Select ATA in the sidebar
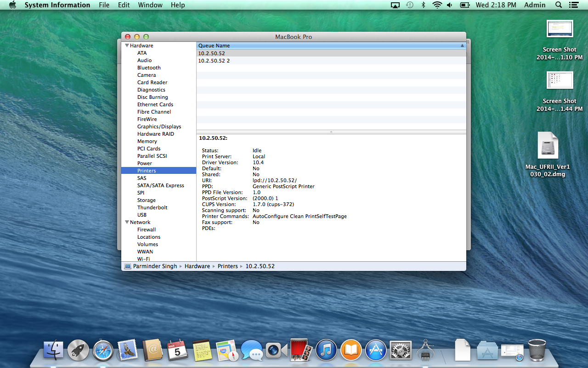The height and width of the screenshot is (368, 588). [x=142, y=53]
